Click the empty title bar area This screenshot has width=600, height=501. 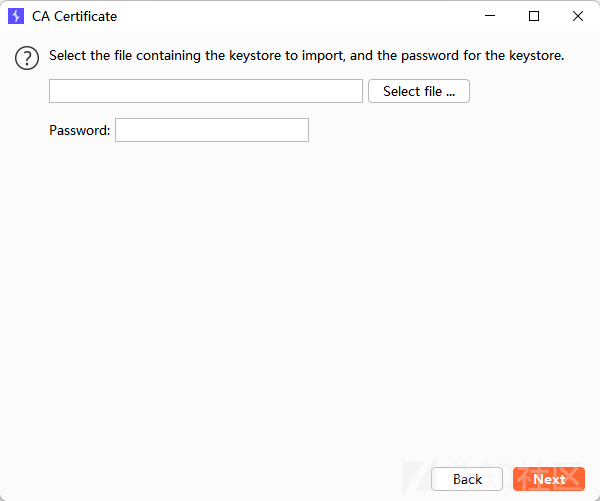(x=300, y=16)
